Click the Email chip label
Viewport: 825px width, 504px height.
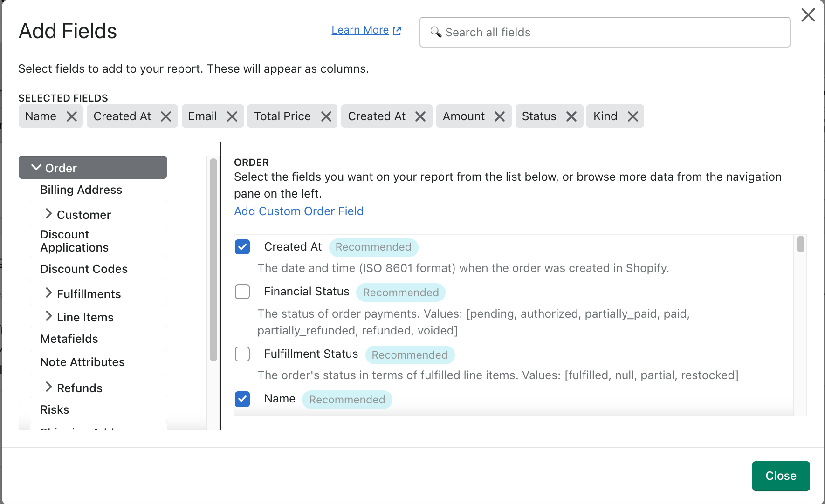click(x=203, y=116)
